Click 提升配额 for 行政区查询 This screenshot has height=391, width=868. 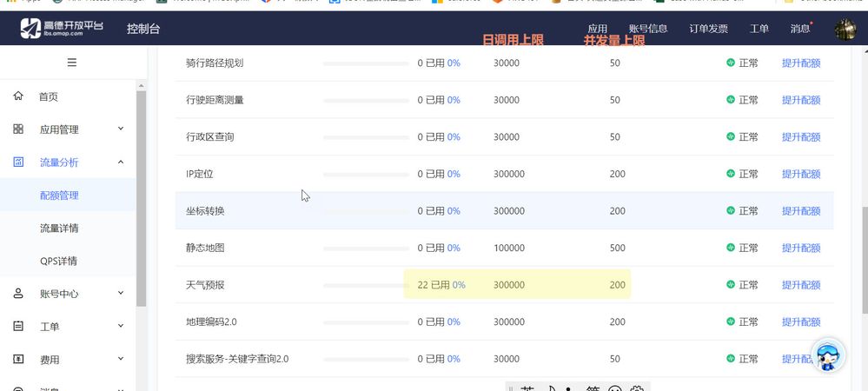[x=801, y=136]
